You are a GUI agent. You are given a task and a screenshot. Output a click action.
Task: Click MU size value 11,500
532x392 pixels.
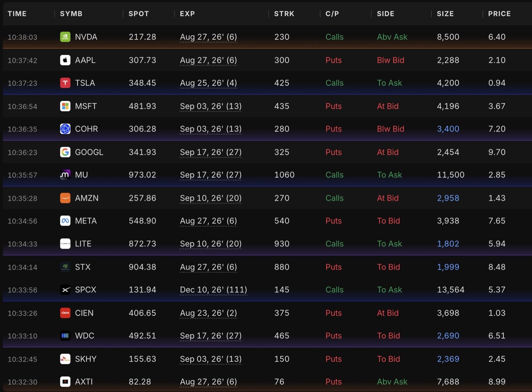click(450, 175)
